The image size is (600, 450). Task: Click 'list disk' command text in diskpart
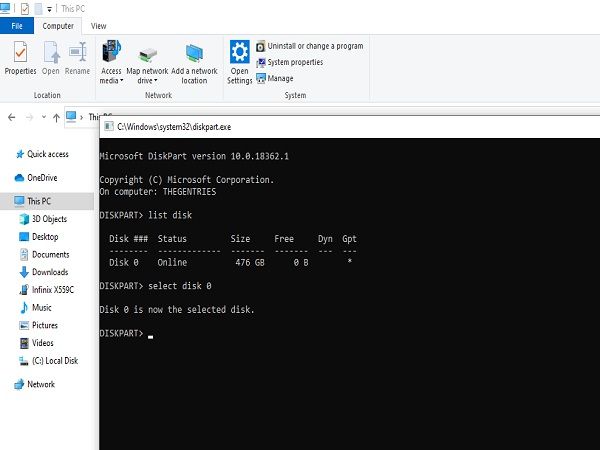pos(170,215)
